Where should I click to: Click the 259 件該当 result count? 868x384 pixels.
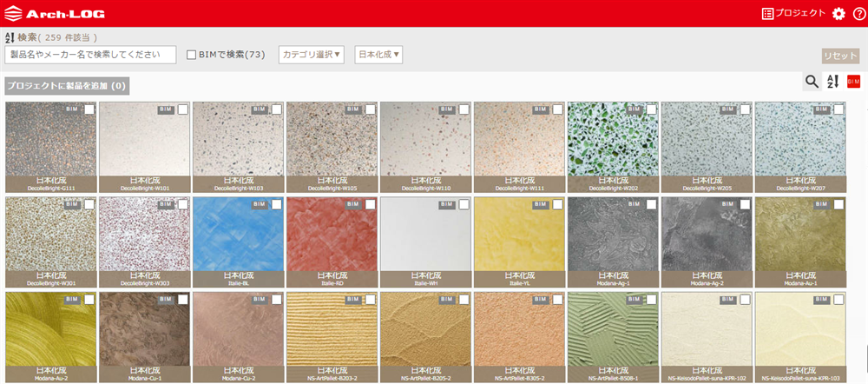[69, 38]
